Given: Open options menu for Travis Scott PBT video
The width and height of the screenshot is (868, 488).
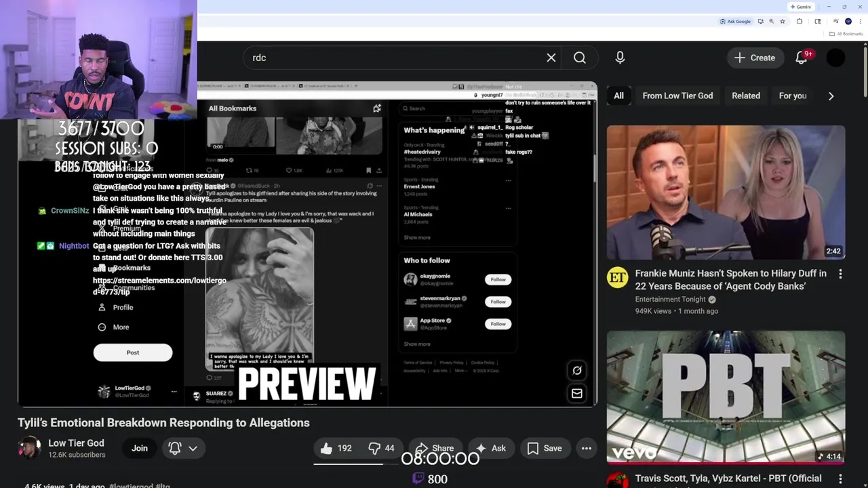Looking at the screenshot, I should (840, 479).
